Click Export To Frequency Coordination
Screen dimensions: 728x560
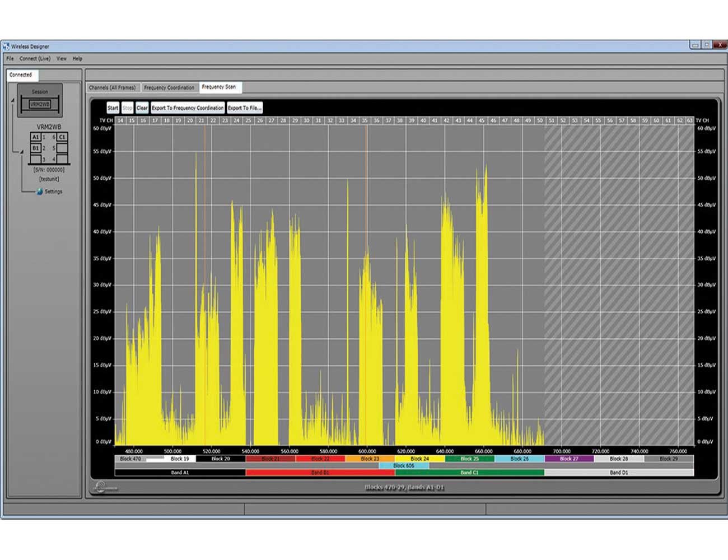tap(188, 108)
